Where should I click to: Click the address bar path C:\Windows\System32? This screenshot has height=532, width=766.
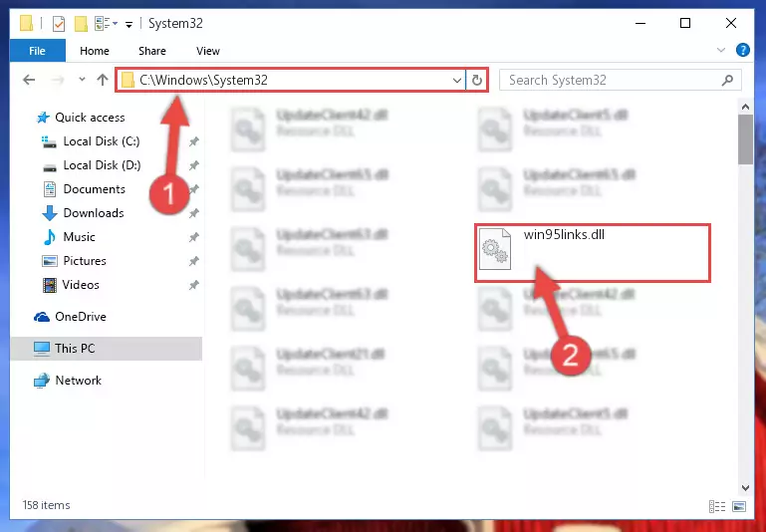[x=203, y=80]
